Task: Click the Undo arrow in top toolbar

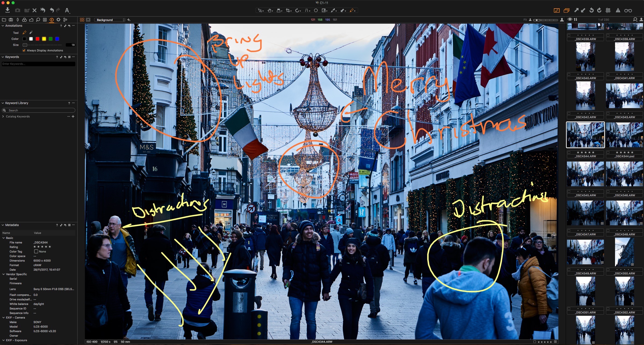Action: coord(52,10)
